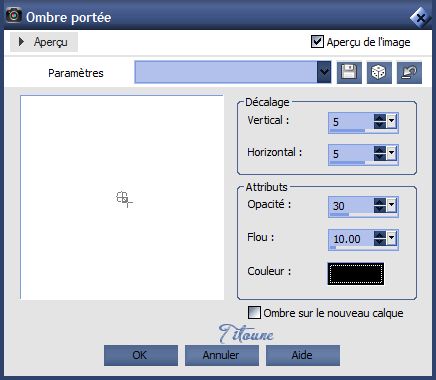
Task: Click OK to apply the drop shadow
Action: pos(141,355)
